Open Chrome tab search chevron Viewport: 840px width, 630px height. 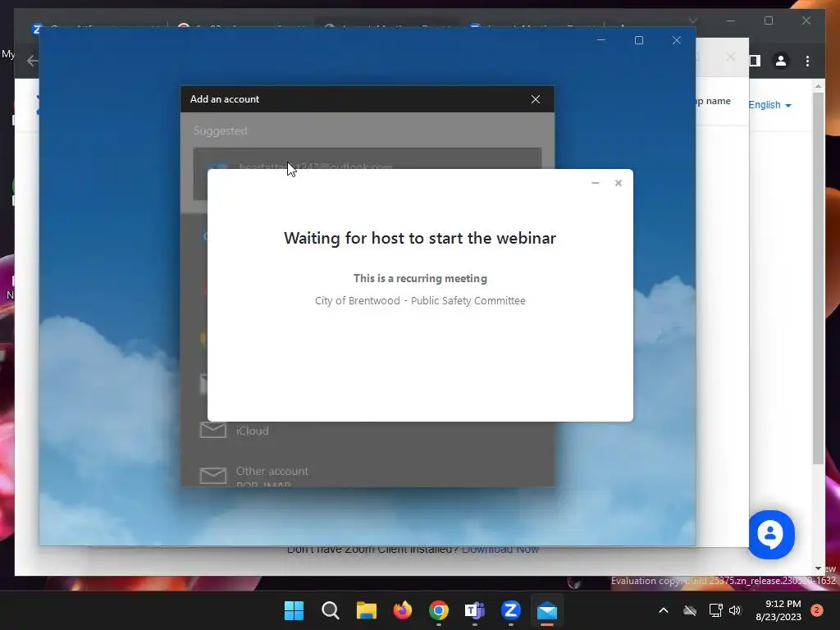tap(692, 21)
